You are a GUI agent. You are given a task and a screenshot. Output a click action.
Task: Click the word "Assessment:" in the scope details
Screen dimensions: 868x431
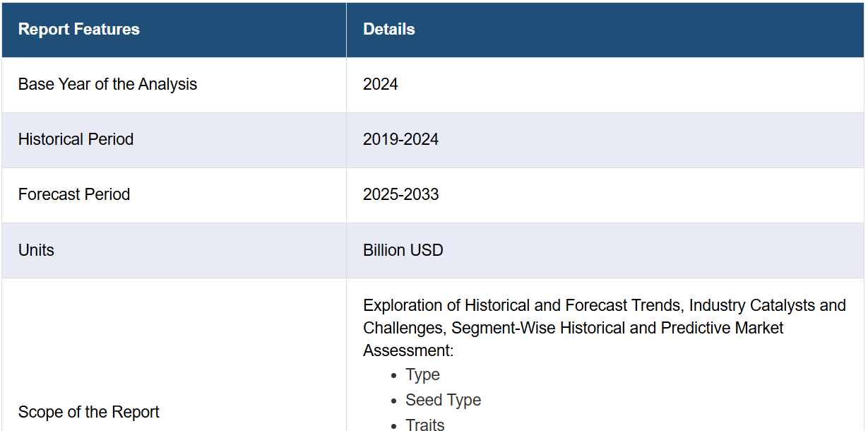click(408, 351)
